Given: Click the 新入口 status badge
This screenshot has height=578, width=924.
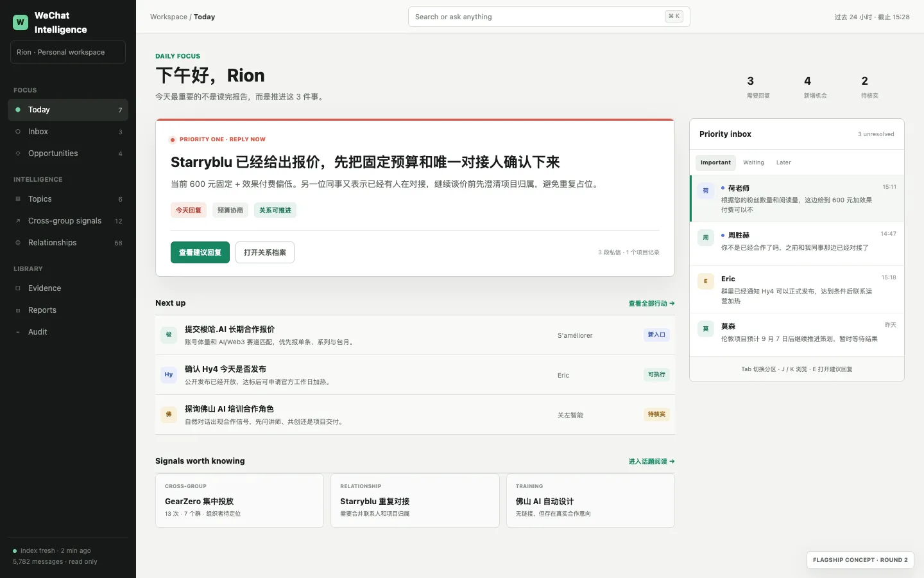Looking at the screenshot, I should [656, 335].
